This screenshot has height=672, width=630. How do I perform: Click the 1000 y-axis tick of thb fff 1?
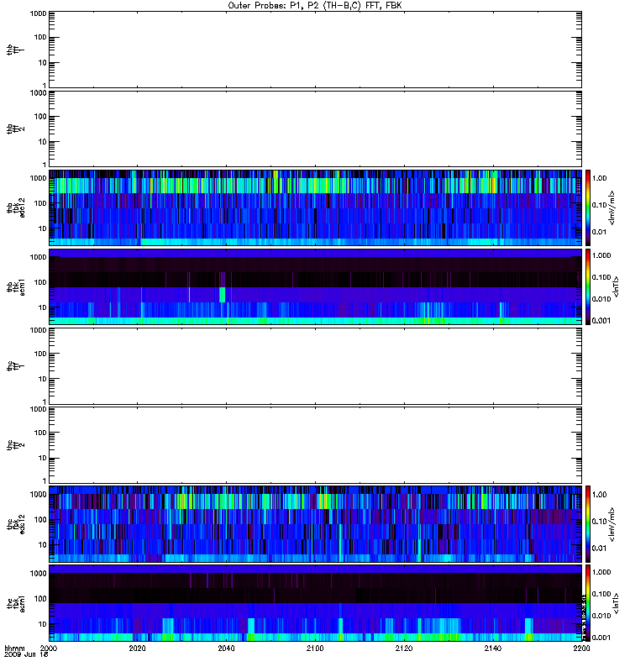click(38, 13)
